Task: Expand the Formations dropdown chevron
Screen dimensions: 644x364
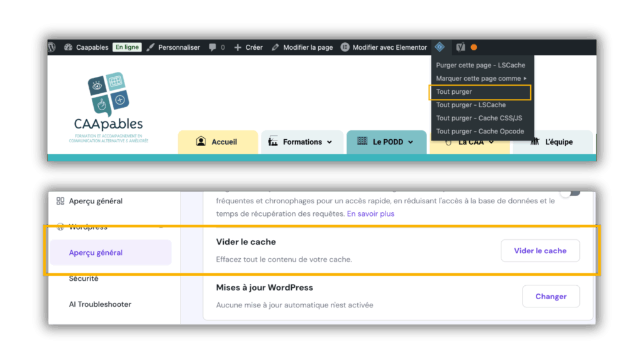Action: [x=330, y=142]
